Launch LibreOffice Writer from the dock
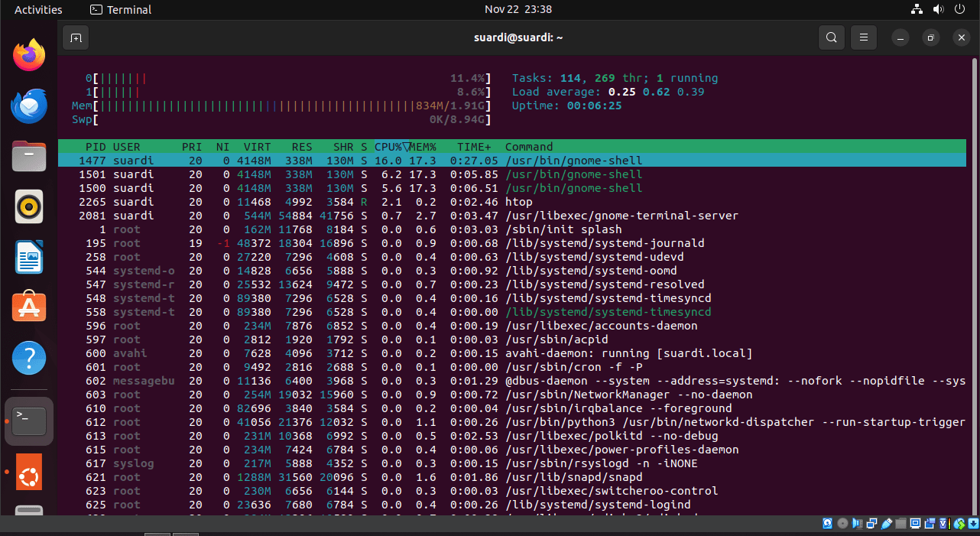The width and height of the screenshot is (980, 536). (29, 257)
